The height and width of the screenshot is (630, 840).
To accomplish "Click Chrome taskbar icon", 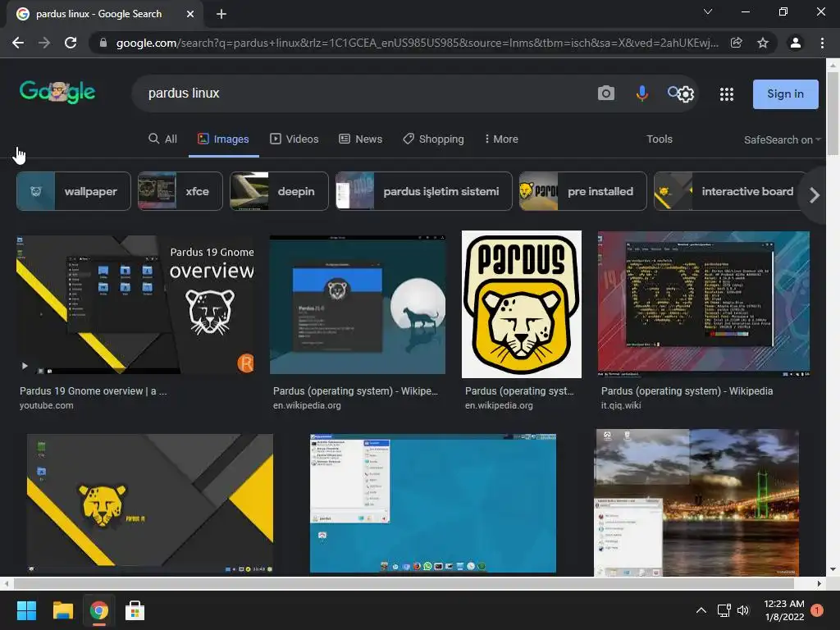I will [98, 610].
